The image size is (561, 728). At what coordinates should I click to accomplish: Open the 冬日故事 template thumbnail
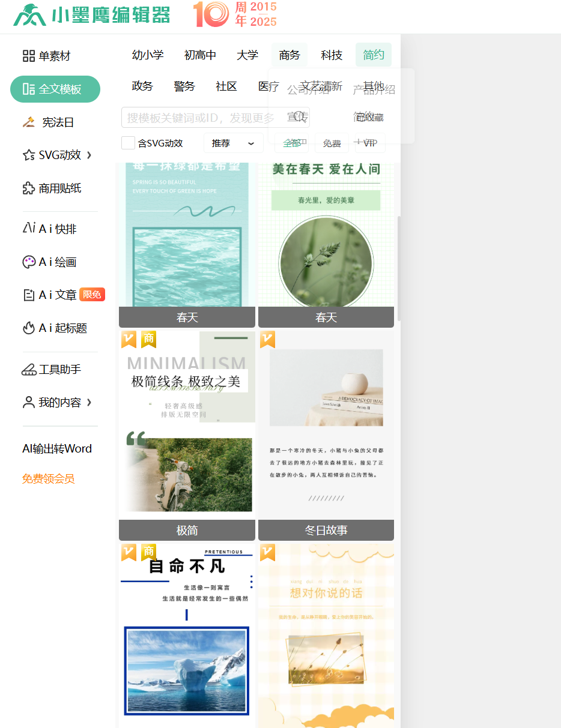click(326, 426)
